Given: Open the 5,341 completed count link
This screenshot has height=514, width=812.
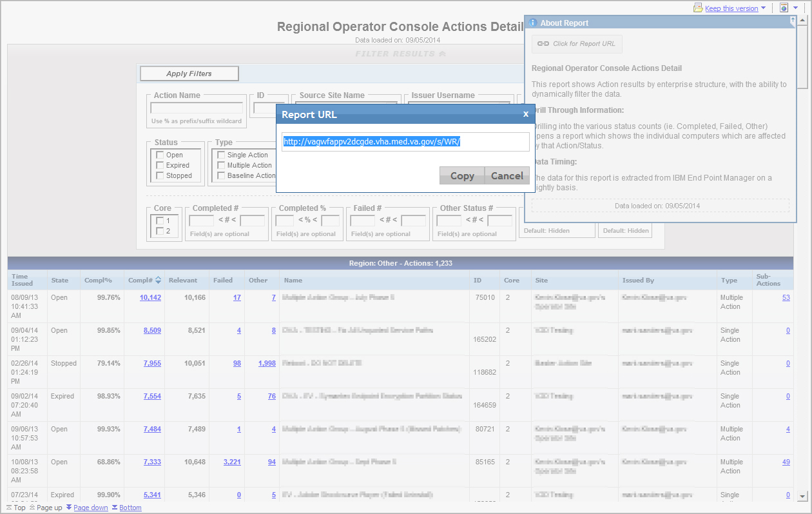Looking at the screenshot, I should [152, 495].
